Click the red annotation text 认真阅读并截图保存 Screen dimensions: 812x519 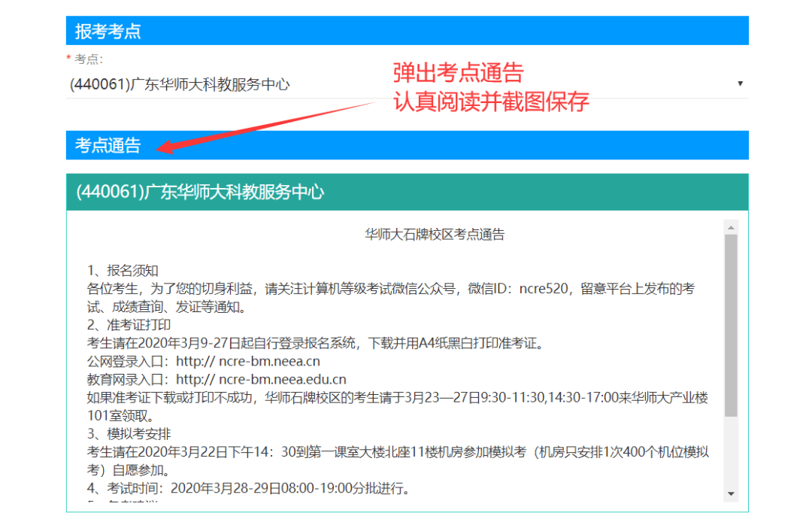point(491,102)
